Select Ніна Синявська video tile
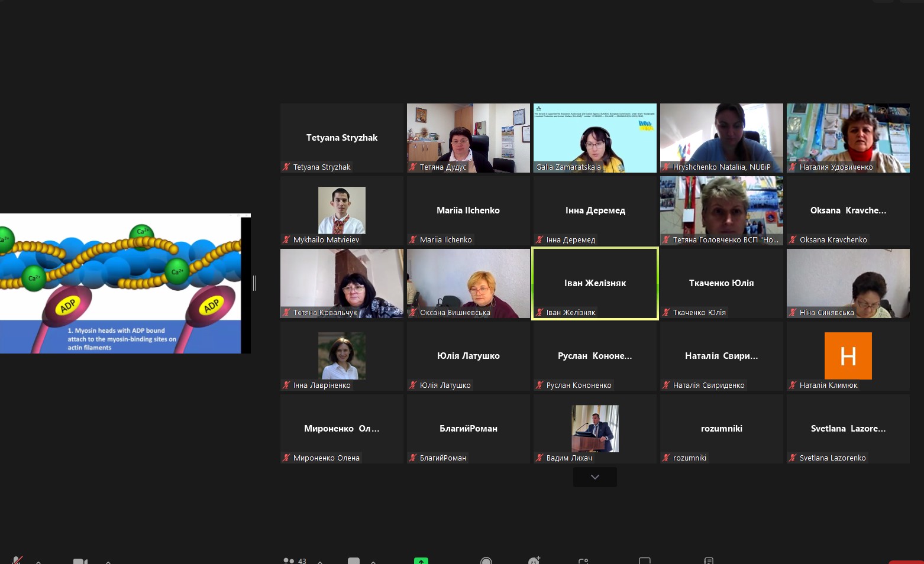The width and height of the screenshot is (924, 564). pyautogui.click(x=848, y=283)
